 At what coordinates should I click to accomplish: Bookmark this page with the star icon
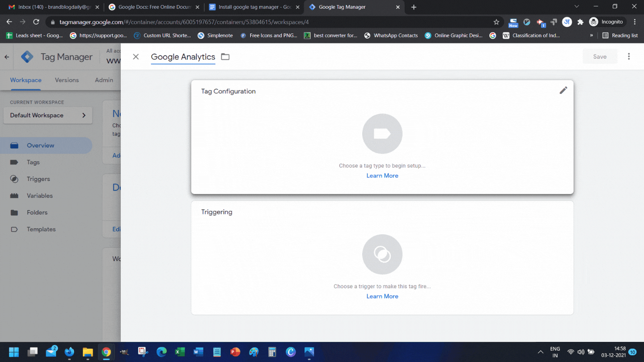(x=496, y=22)
